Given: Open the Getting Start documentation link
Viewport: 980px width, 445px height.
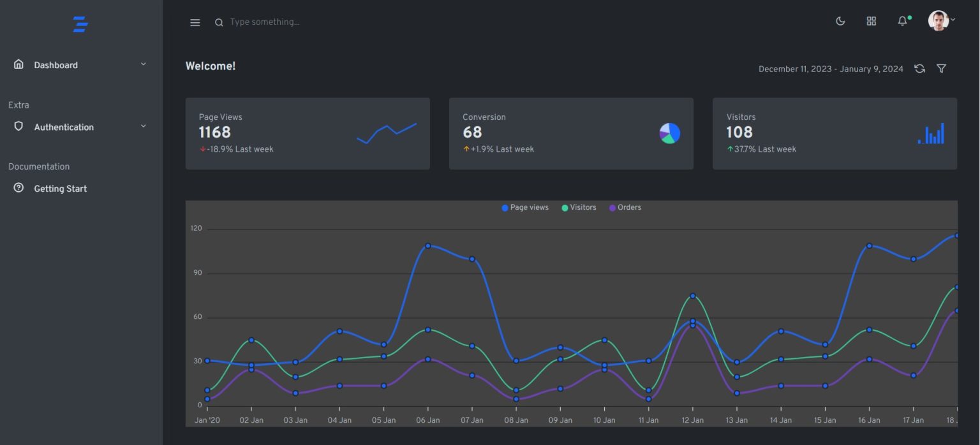Looking at the screenshot, I should [x=60, y=189].
